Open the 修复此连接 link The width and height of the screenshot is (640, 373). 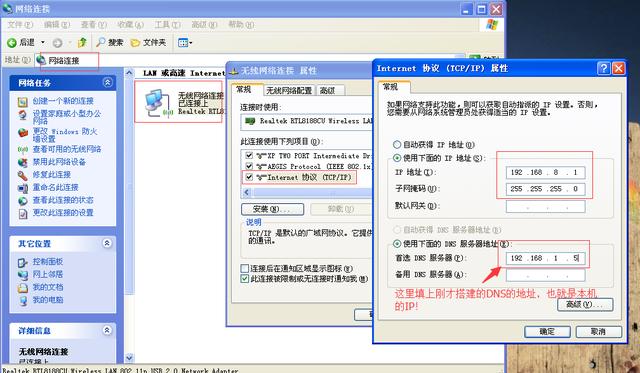pos(52,175)
